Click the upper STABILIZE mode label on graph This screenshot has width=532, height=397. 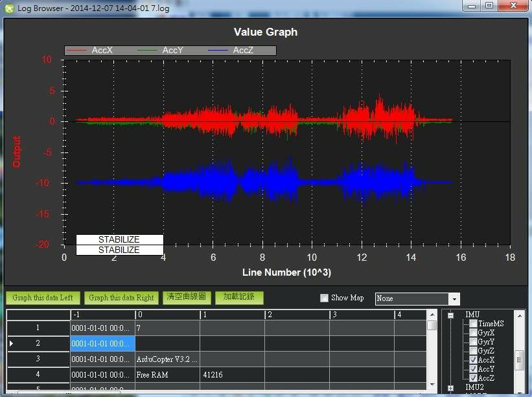click(119, 239)
